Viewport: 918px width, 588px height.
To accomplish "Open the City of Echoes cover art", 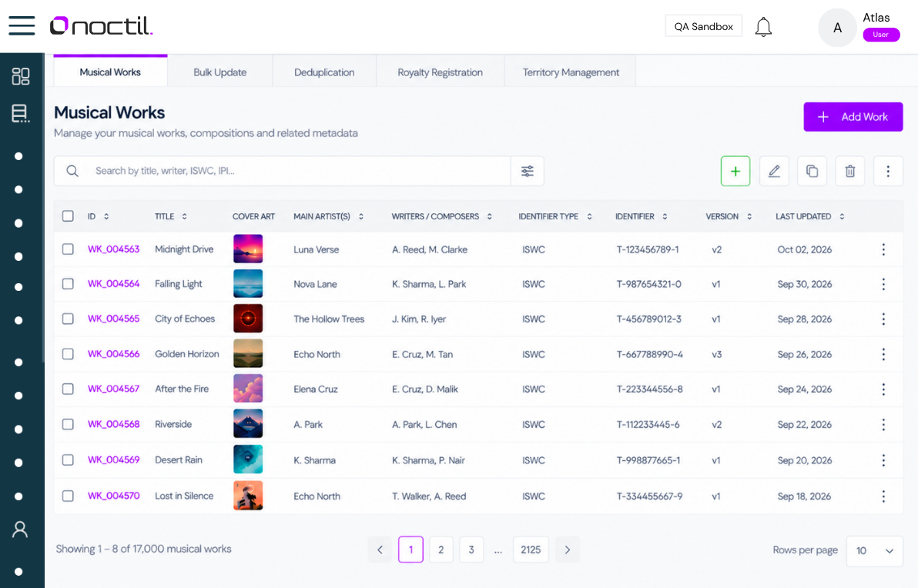I will point(248,319).
